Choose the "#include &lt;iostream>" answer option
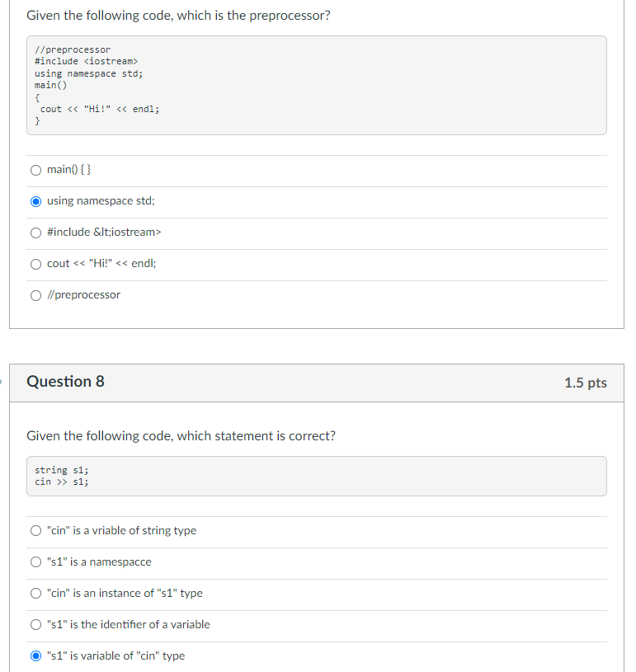The image size is (636, 672). [36, 232]
